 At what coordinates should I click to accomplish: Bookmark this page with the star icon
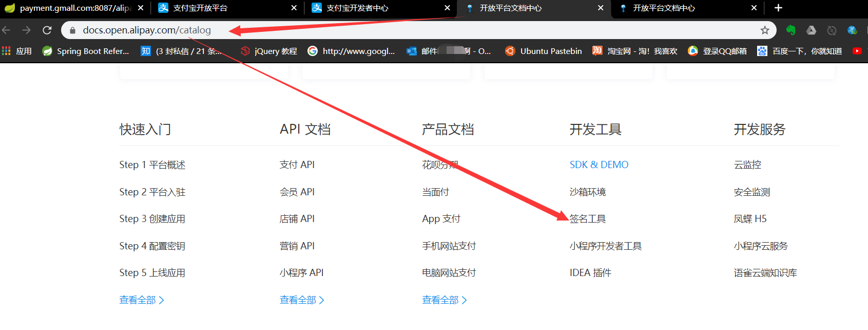coord(765,30)
